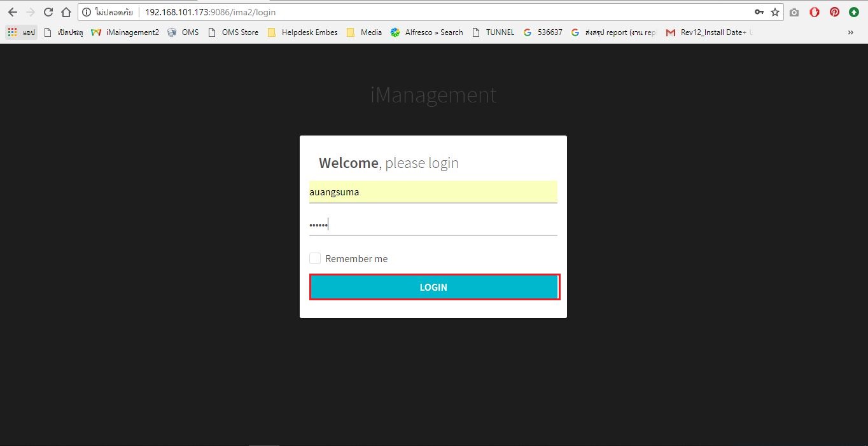Click the green up-arrow extension icon
The image size is (868, 446).
pos(854,12)
